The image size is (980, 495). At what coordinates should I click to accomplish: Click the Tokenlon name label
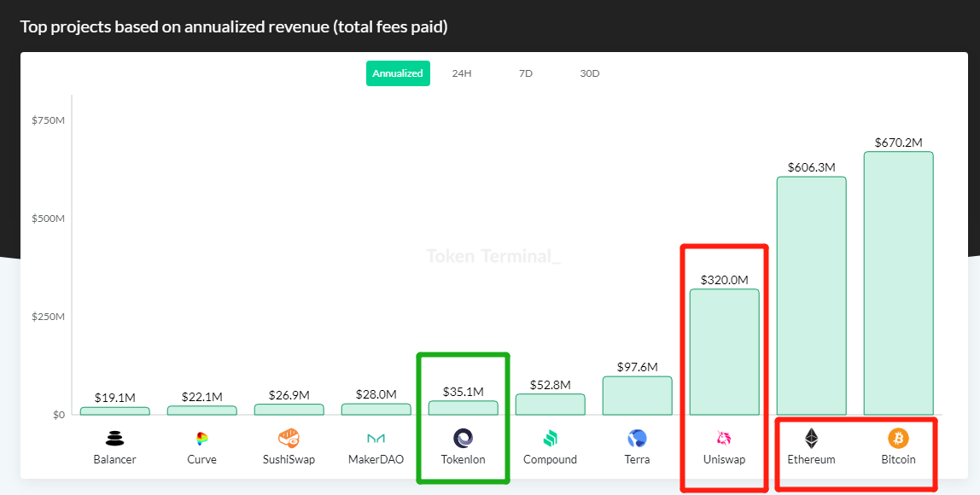[464, 459]
